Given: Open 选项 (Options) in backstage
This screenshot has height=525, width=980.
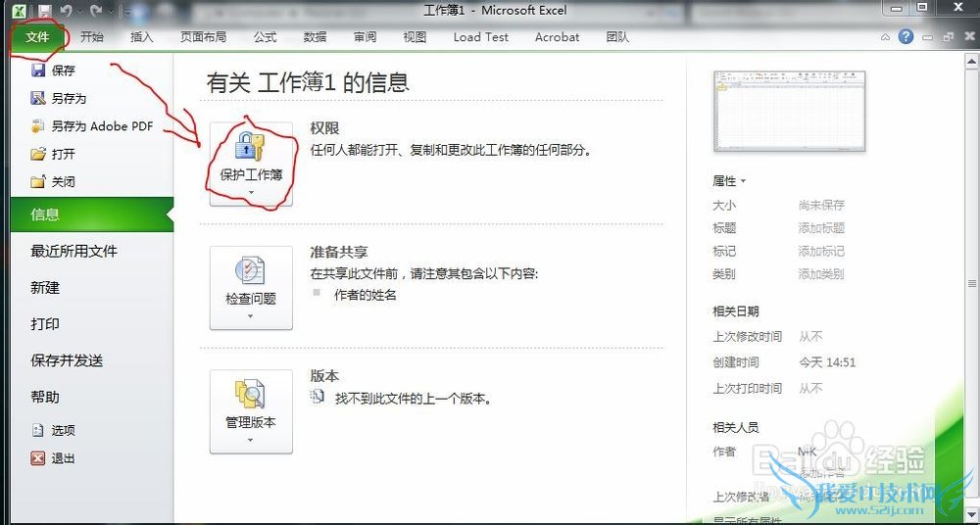Looking at the screenshot, I should click(63, 430).
